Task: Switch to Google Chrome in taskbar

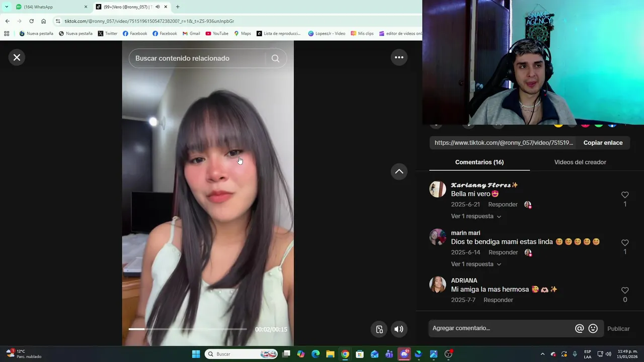Action: tap(345, 354)
